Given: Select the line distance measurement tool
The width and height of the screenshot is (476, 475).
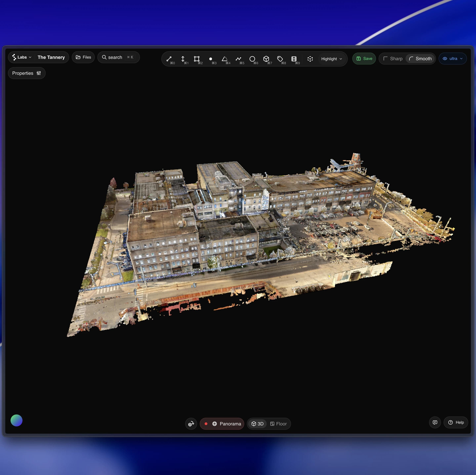Looking at the screenshot, I should (169, 59).
